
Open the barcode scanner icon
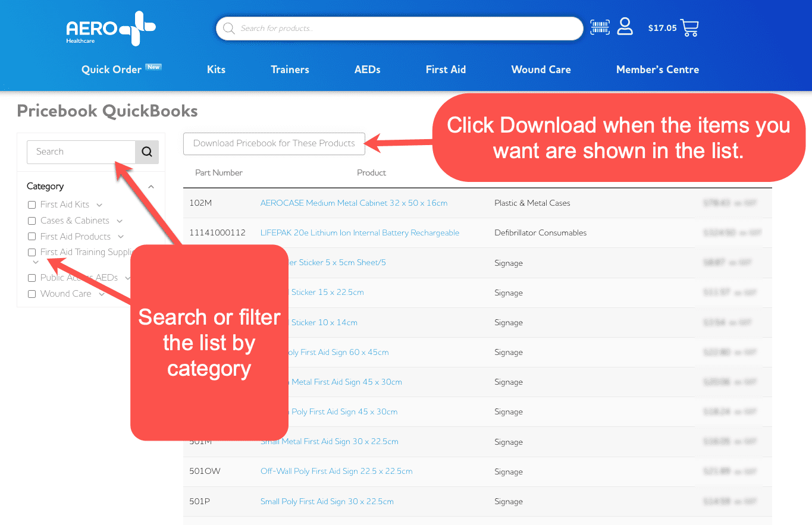(600, 27)
